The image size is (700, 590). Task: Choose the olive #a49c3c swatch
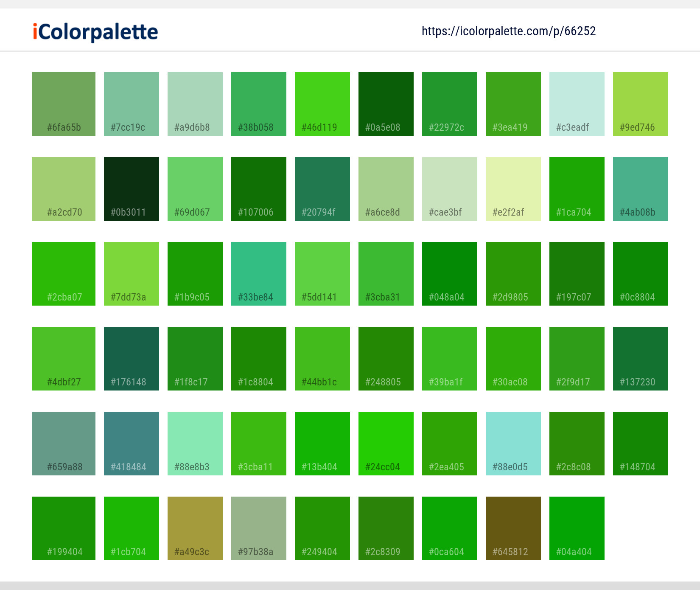pyautogui.click(x=195, y=528)
